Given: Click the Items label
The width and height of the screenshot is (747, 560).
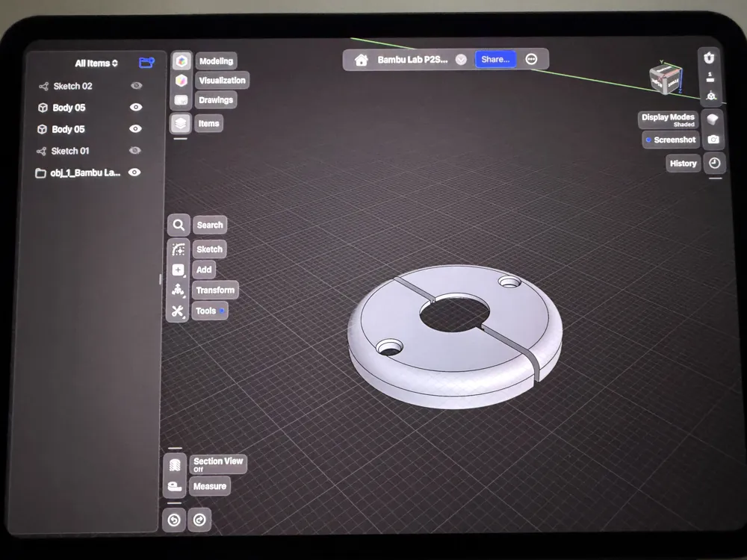Looking at the screenshot, I should point(208,123).
